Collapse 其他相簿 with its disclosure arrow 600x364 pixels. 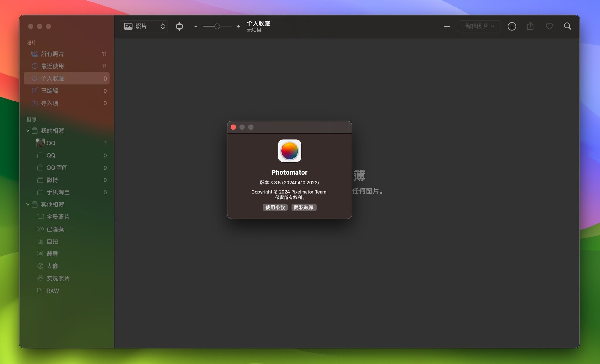pos(27,204)
